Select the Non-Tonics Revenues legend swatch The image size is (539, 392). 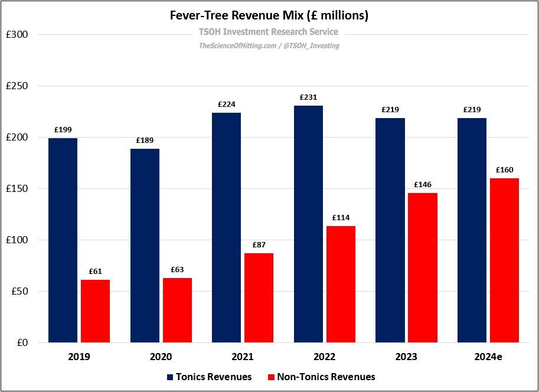[x=271, y=377]
